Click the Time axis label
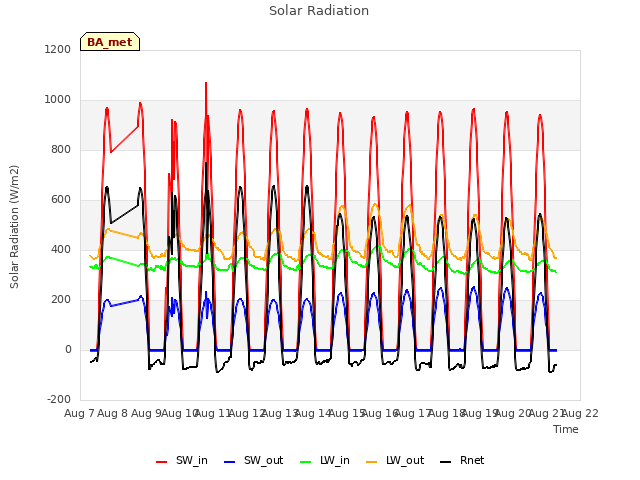This screenshot has height=480, width=640. (x=566, y=429)
